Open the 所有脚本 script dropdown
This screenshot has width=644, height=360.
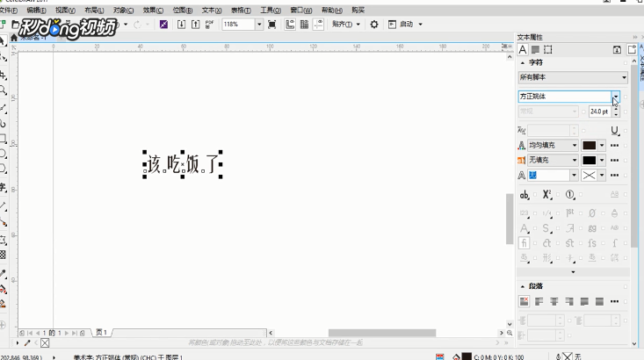(x=573, y=77)
